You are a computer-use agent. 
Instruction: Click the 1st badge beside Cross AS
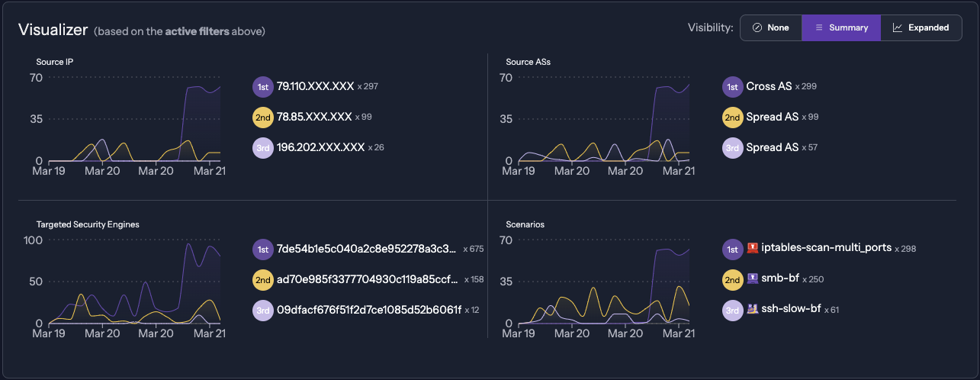pos(732,87)
